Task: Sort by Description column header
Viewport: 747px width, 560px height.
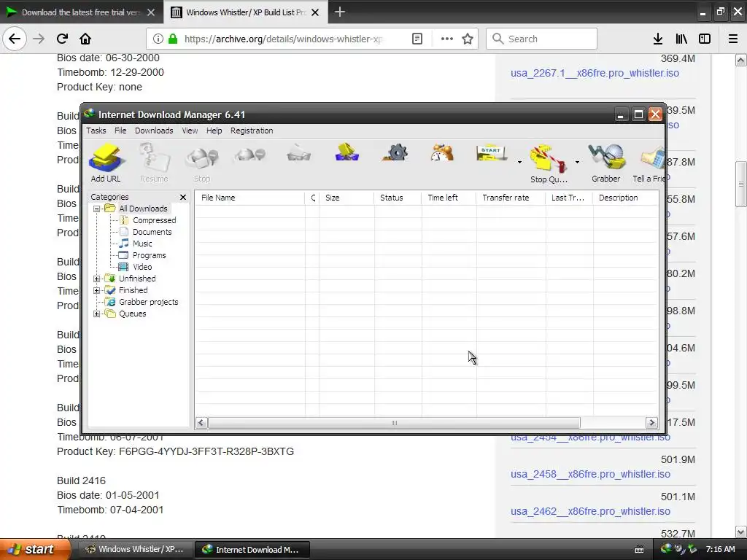Action: (x=626, y=198)
